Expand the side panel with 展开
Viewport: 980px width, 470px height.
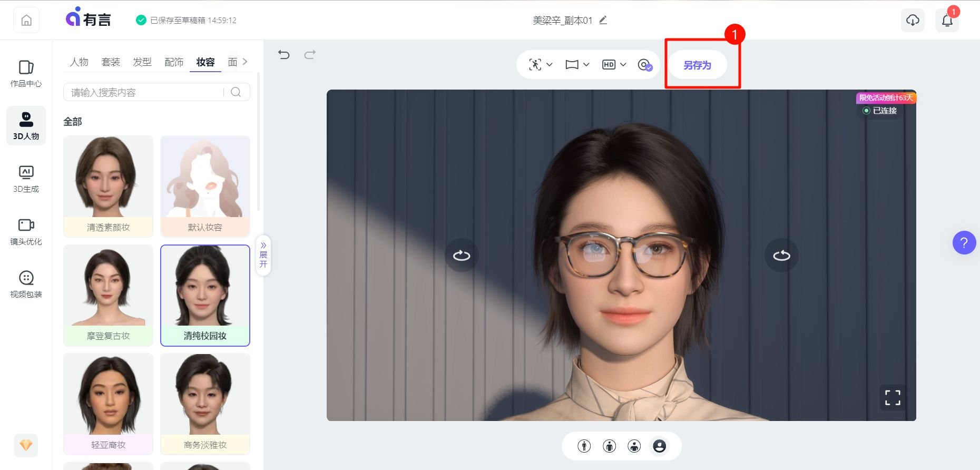pyautogui.click(x=263, y=255)
